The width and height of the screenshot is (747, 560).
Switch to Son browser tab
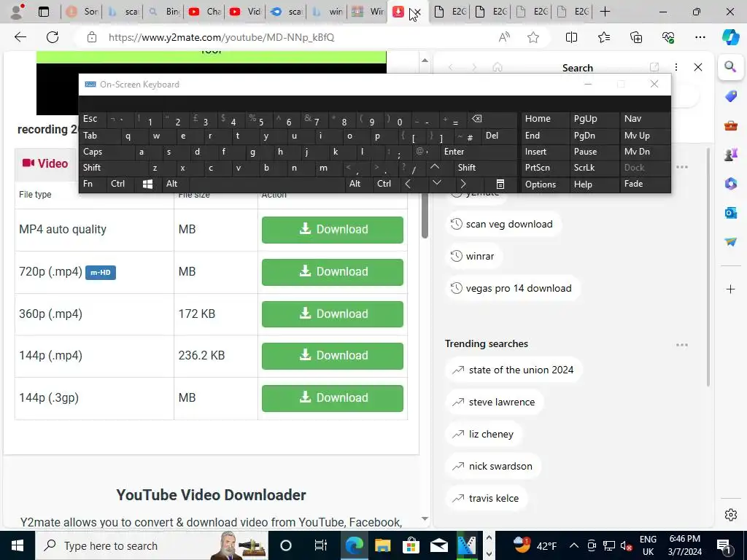point(82,12)
